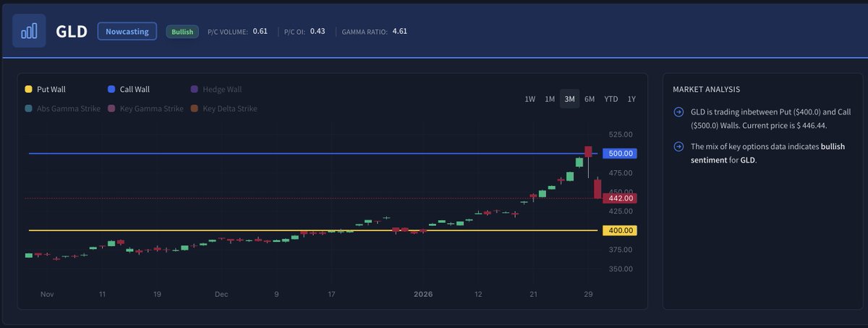This screenshot has height=328, width=868.
Task: Toggle the Put Wall legend item
Action: tap(46, 89)
